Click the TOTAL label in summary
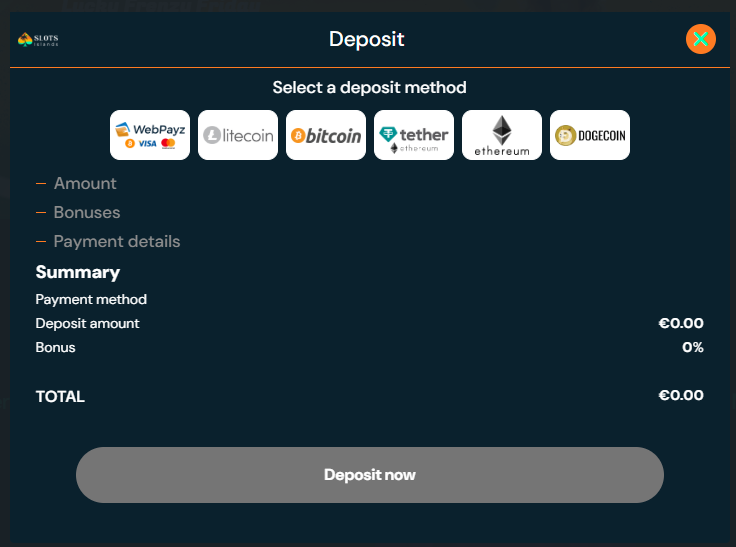This screenshot has width=736, height=547. tap(60, 396)
